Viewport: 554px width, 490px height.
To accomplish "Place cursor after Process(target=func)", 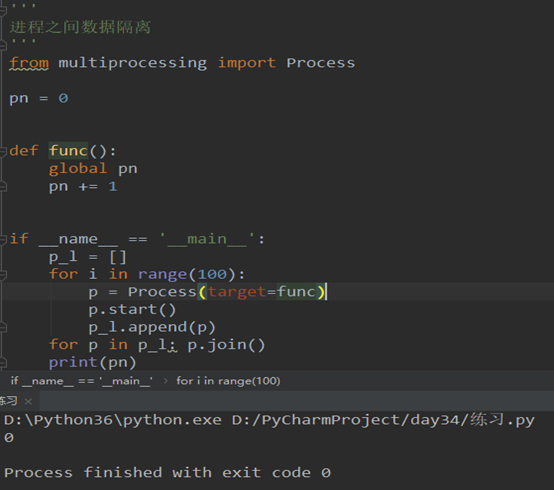I will (325, 292).
